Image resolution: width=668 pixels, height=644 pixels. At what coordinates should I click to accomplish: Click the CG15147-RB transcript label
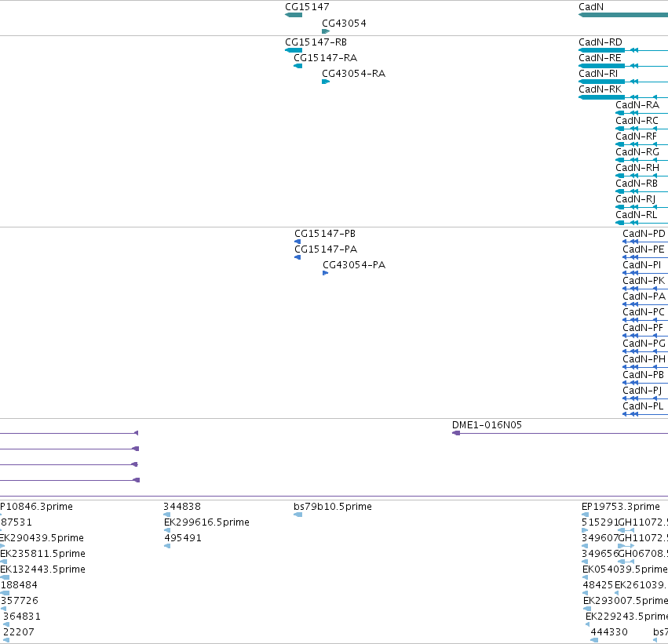coord(316,42)
